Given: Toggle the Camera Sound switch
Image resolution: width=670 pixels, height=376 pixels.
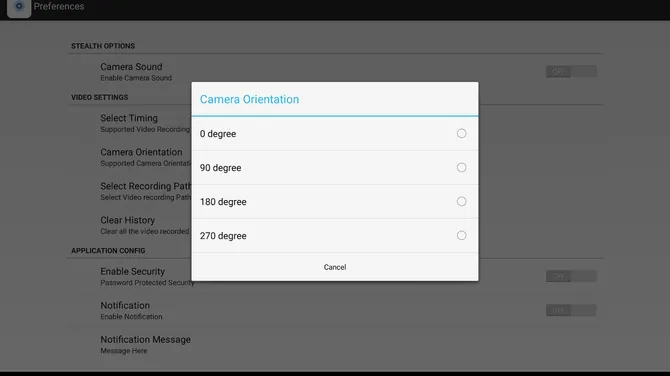Looking at the screenshot, I should [x=571, y=71].
